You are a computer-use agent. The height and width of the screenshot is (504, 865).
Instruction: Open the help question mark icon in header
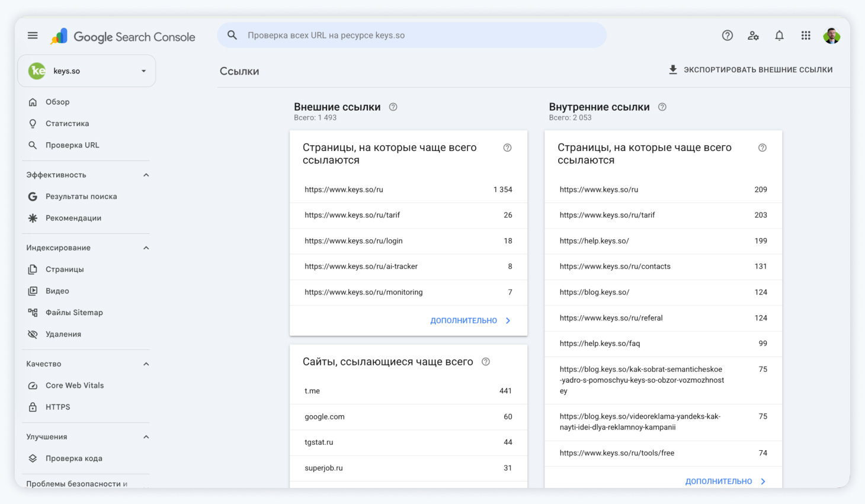point(728,36)
